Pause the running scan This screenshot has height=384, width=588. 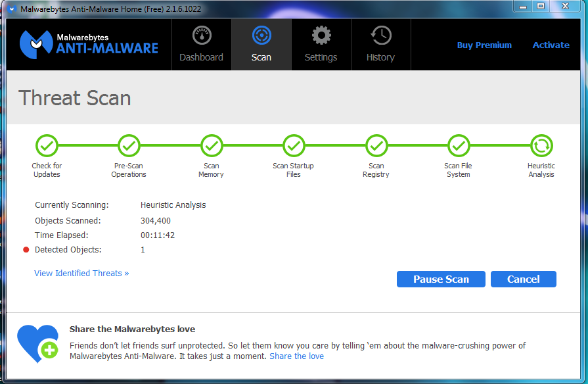(441, 279)
